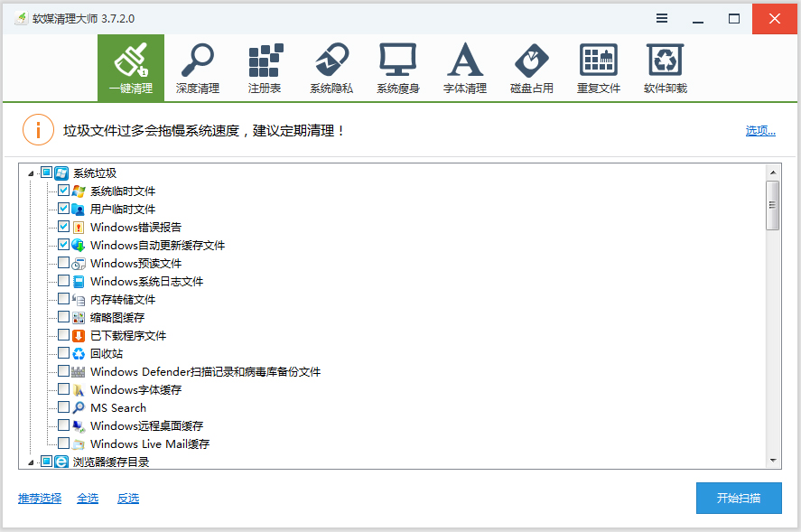The image size is (801, 532).
Task: Open the 磁盘占用 disk usage analyzer
Action: (531, 68)
